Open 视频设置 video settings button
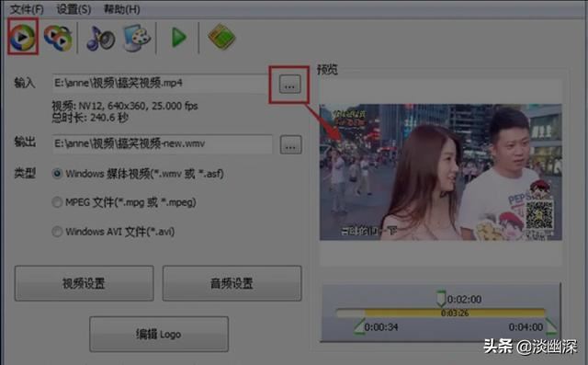 click(x=84, y=283)
